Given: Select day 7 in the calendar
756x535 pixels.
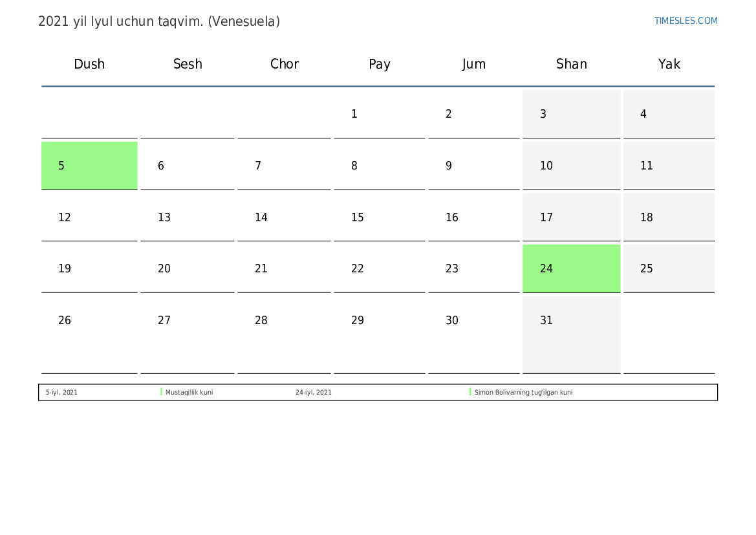Looking at the screenshot, I should [x=284, y=166].
